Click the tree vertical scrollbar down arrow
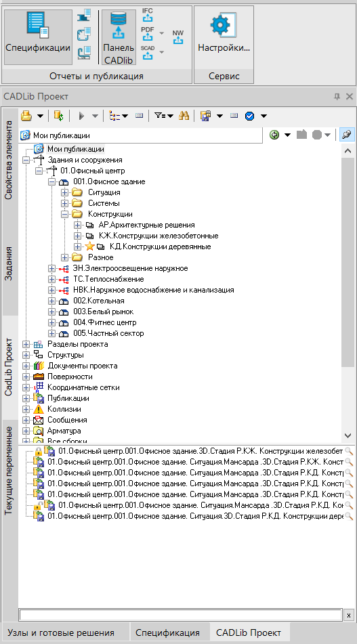 pyautogui.click(x=348, y=435)
